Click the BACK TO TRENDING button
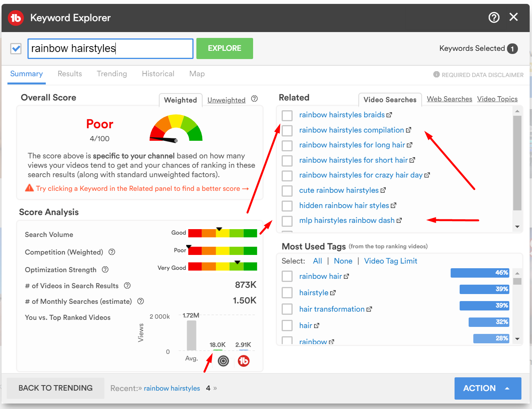Image resolution: width=532 pixels, height=409 pixels. (x=56, y=388)
